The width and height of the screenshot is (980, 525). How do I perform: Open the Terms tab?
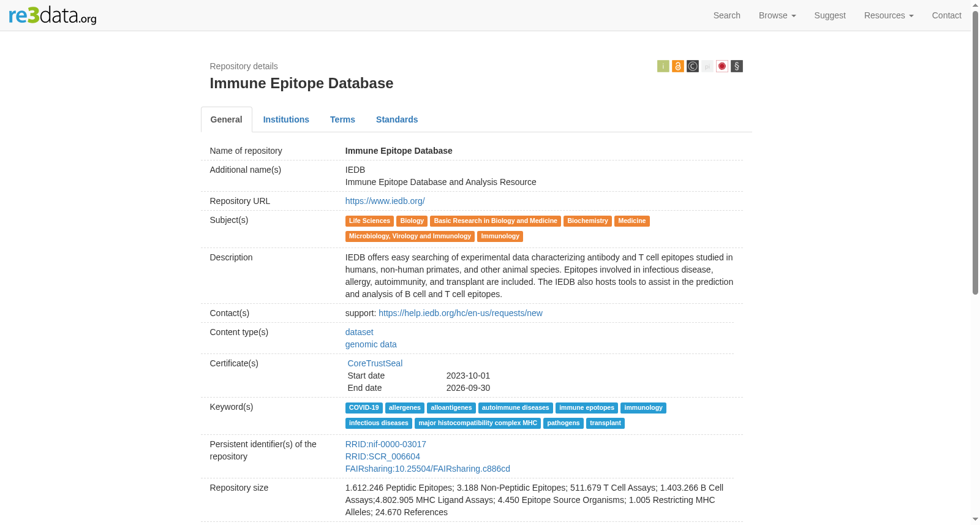[x=342, y=119]
